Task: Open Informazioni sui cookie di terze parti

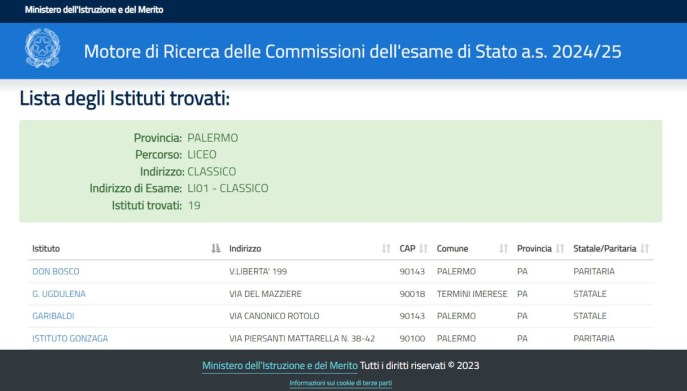Action: tap(340, 383)
